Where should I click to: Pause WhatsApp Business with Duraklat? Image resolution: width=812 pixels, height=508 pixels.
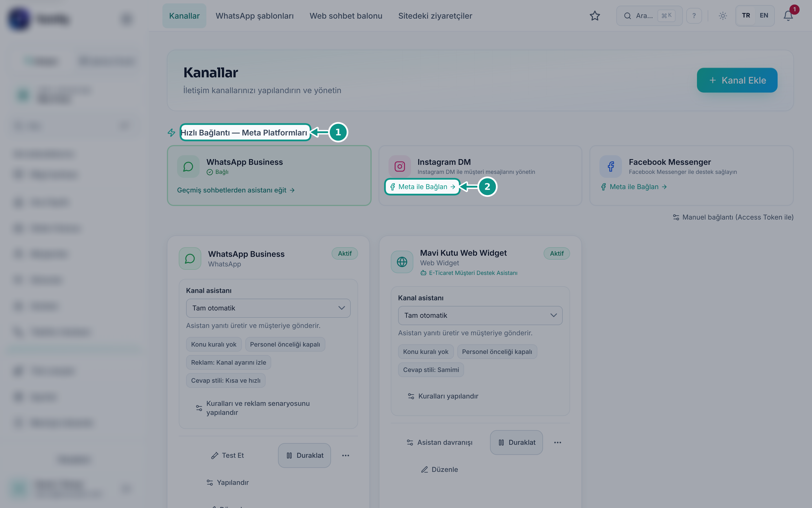304,455
